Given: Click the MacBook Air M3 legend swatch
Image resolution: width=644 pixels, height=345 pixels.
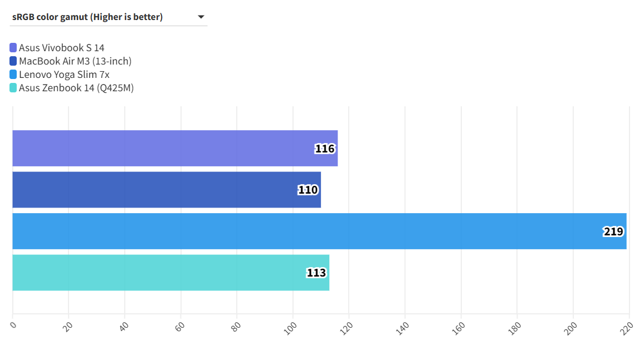Looking at the screenshot, I should pos(13,61).
